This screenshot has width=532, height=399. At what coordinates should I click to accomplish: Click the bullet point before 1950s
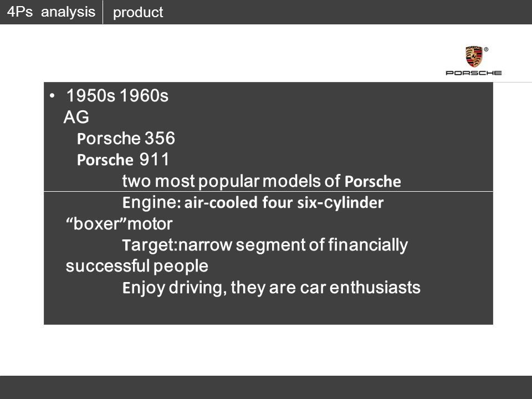(52, 96)
